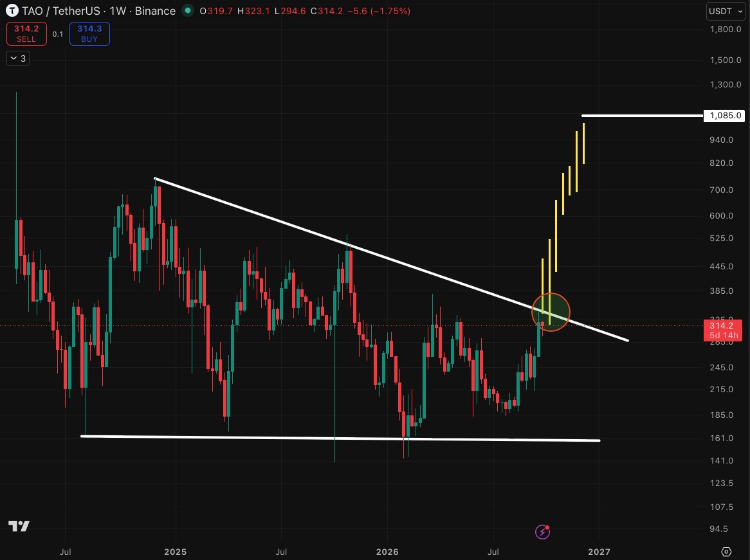Viewport: 750px width, 560px height.
Task: Click the purple lightning event marker
Action: tap(542, 531)
